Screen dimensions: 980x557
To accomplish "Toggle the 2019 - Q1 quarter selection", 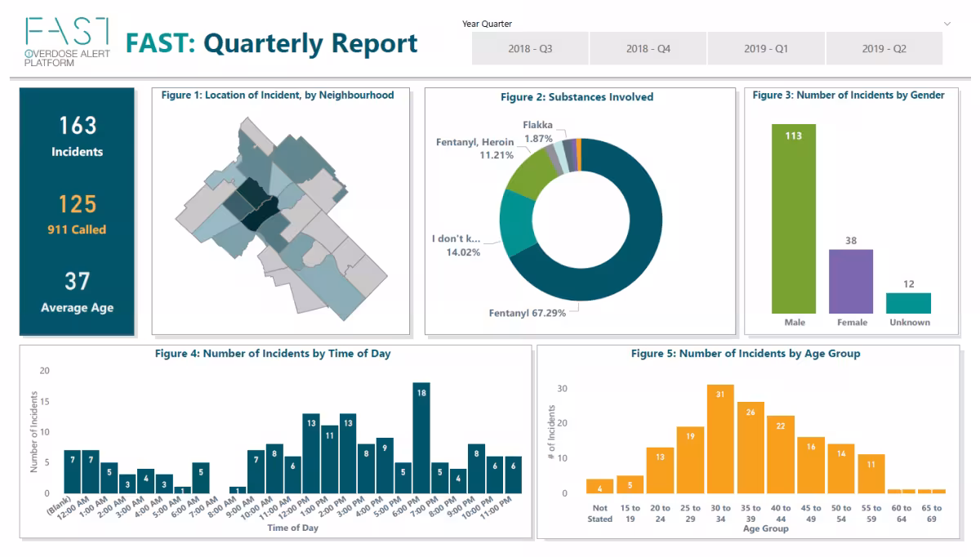I will pos(766,48).
